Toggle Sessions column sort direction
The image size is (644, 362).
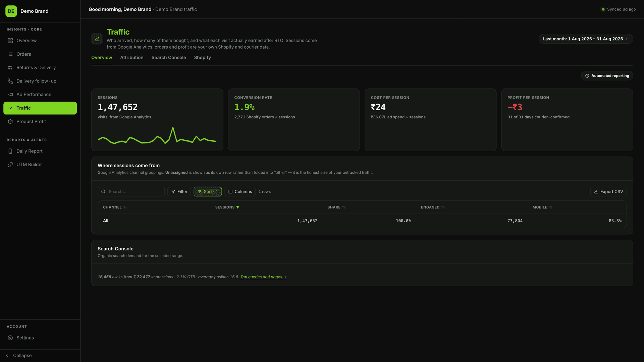click(227, 207)
